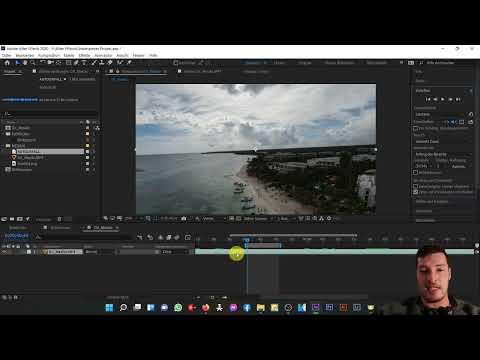This screenshot has width=480, height=360.
Task: Jump to last frame in Vorschau panel
Action: tap(458, 99)
